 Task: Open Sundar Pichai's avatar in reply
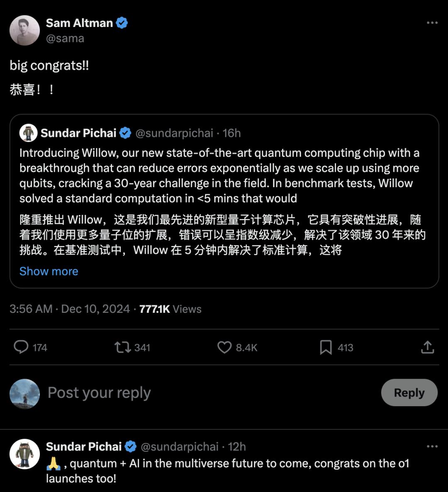coord(25,454)
